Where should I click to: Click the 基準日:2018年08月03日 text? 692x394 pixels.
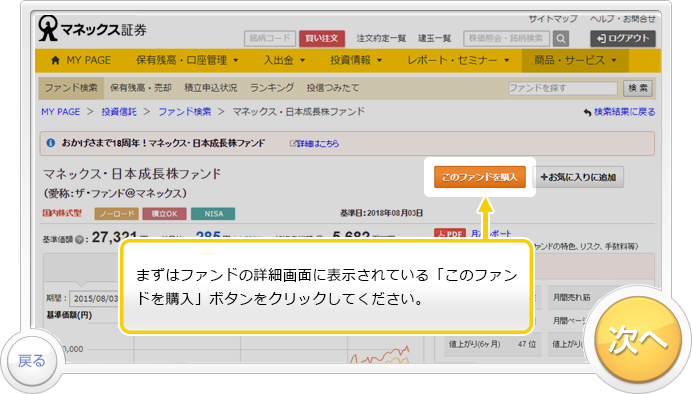[381, 214]
